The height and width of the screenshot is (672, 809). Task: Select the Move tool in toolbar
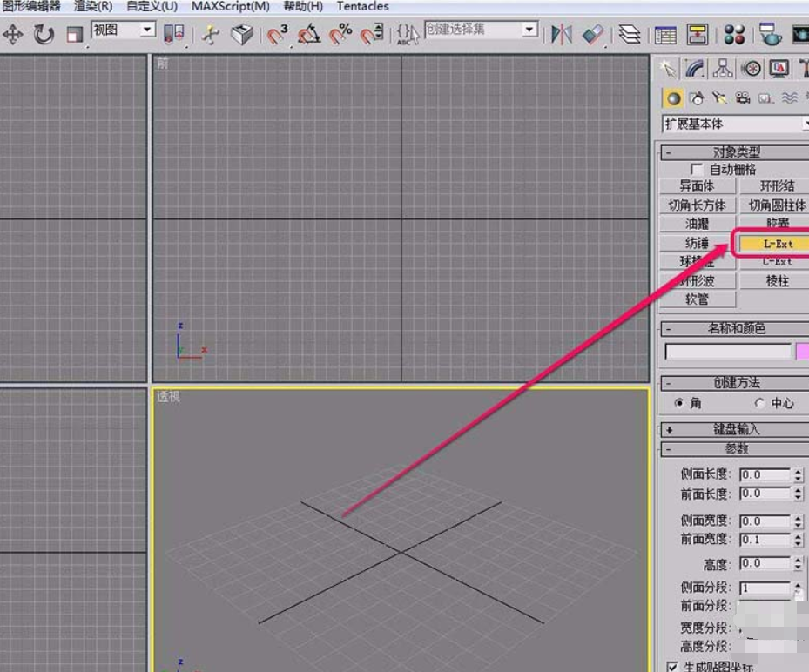[x=12, y=35]
